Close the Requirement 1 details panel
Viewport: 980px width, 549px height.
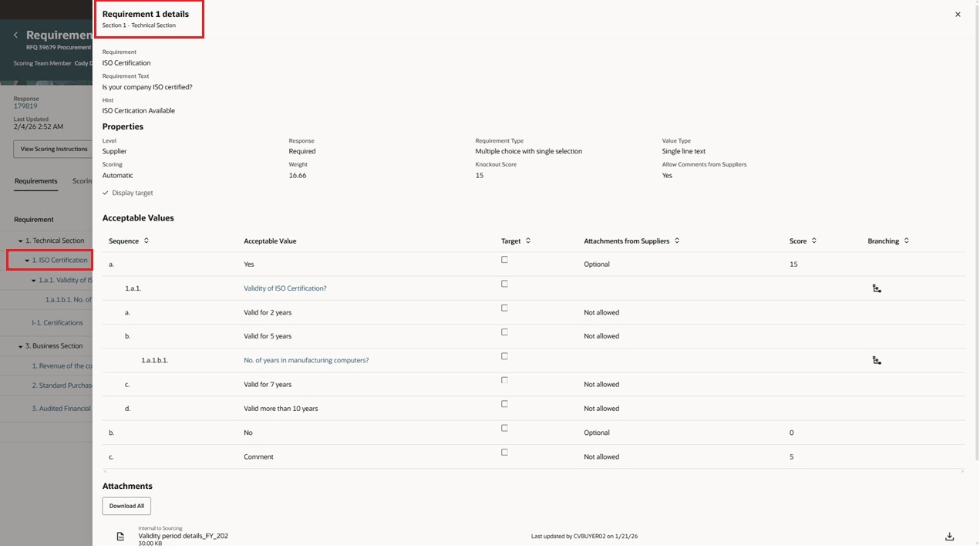pyautogui.click(x=958, y=14)
